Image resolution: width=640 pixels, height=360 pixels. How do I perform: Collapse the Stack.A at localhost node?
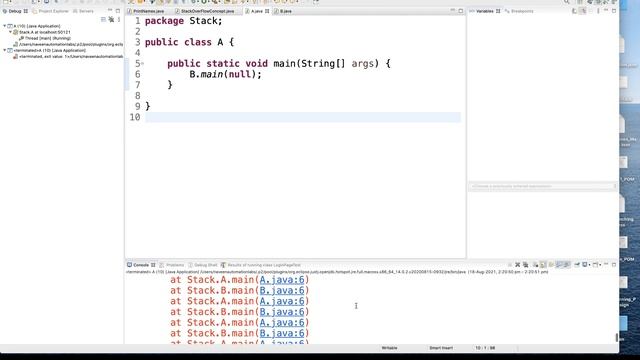tap(11, 32)
